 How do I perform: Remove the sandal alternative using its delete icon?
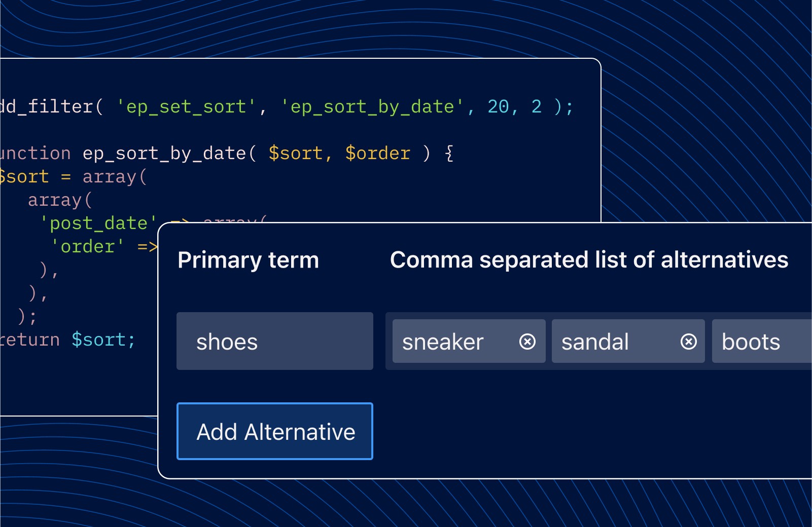[x=688, y=342]
